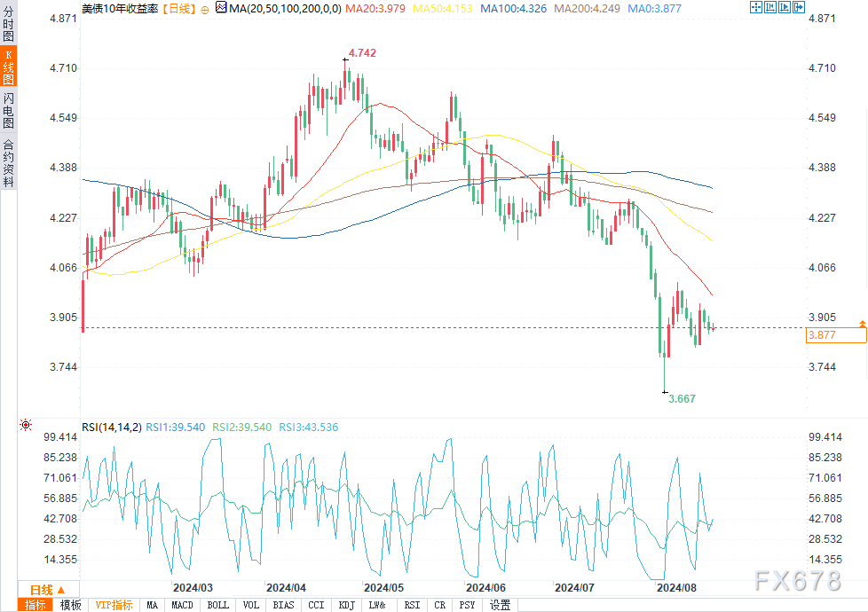Apply the LW& indicator
The image size is (868, 612).
point(377,606)
